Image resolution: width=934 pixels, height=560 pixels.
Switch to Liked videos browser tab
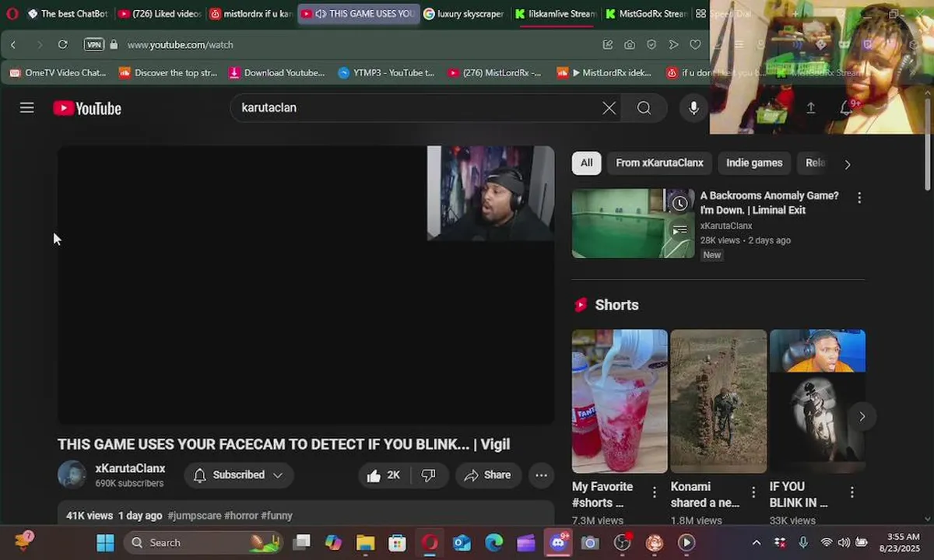pos(160,14)
